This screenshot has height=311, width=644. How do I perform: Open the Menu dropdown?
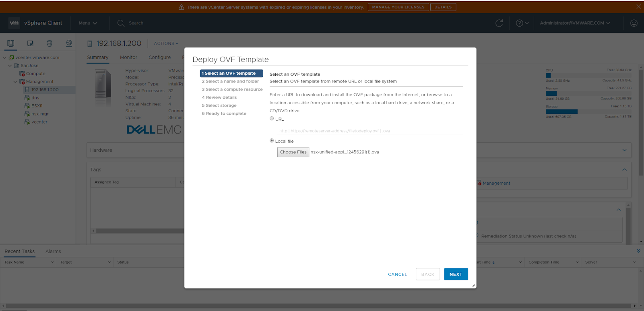pos(88,23)
